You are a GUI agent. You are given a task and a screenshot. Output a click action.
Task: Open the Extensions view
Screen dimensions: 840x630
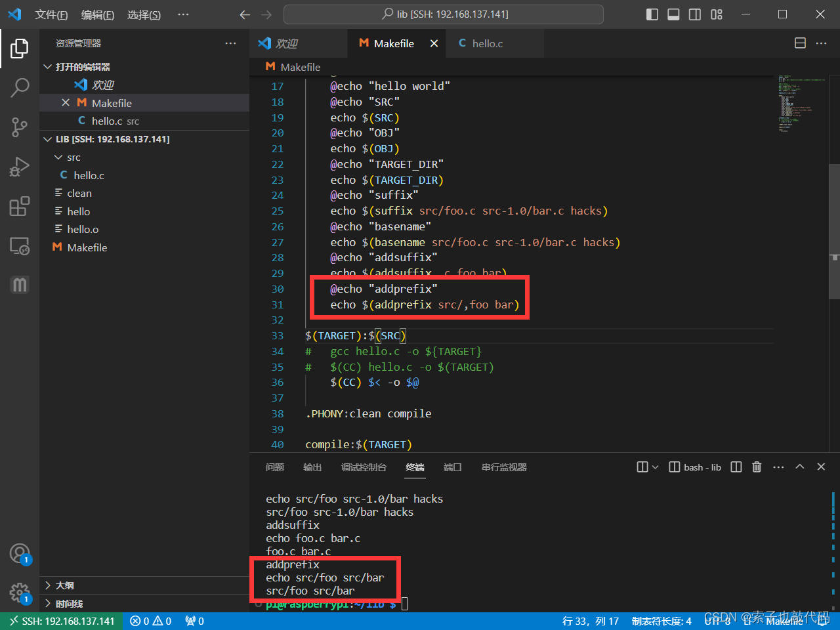coord(20,206)
